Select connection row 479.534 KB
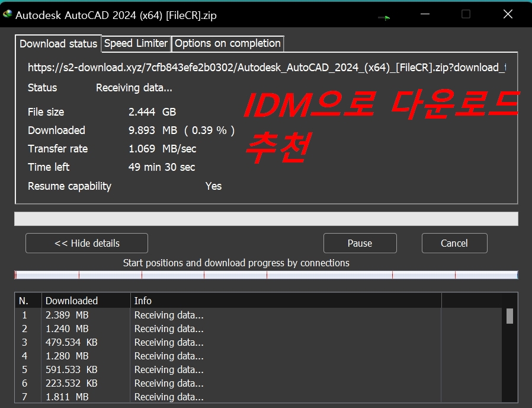Screen dimensions: 532x408 click(x=258, y=342)
